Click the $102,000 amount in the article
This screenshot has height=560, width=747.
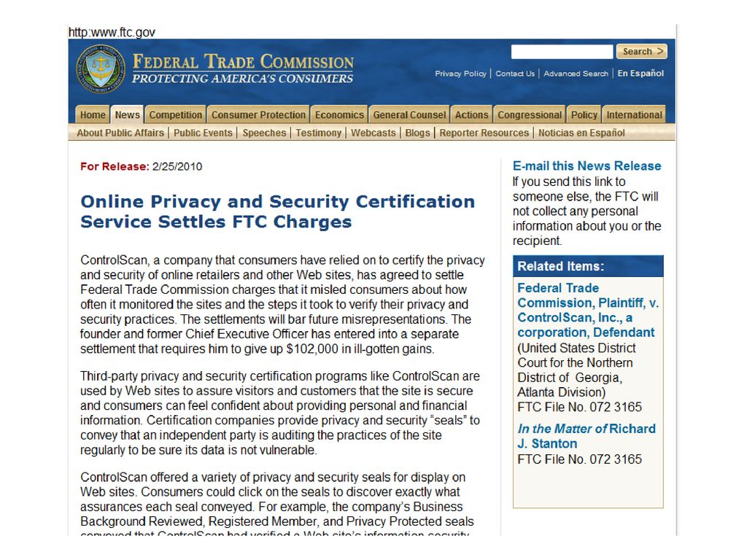(312, 349)
